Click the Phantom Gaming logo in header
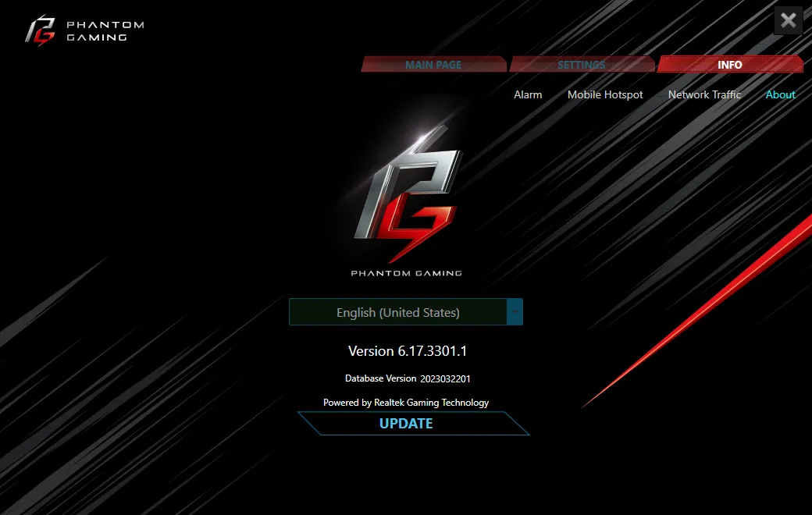Image resolution: width=812 pixels, height=515 pixels. point(84,30)
